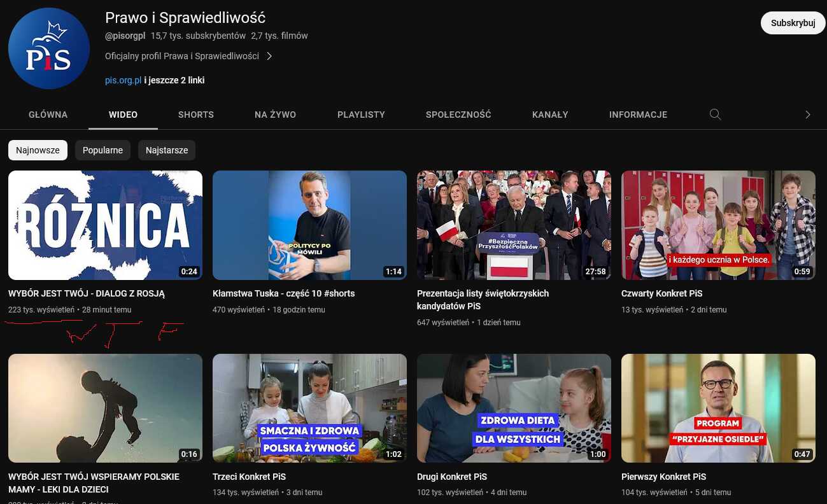This screenshot has width=827, height=504.
Task: View the INFORMACJE tab
Action: click(638, 115)
